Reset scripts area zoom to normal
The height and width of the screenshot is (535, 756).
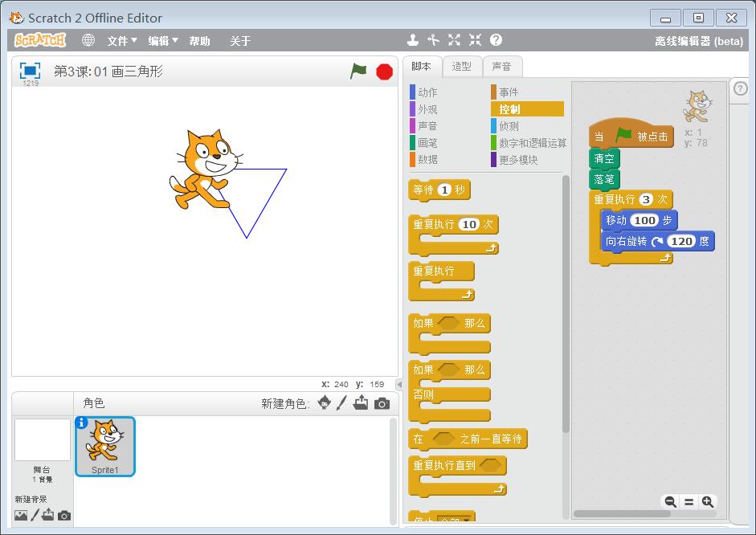pos(689,502)
